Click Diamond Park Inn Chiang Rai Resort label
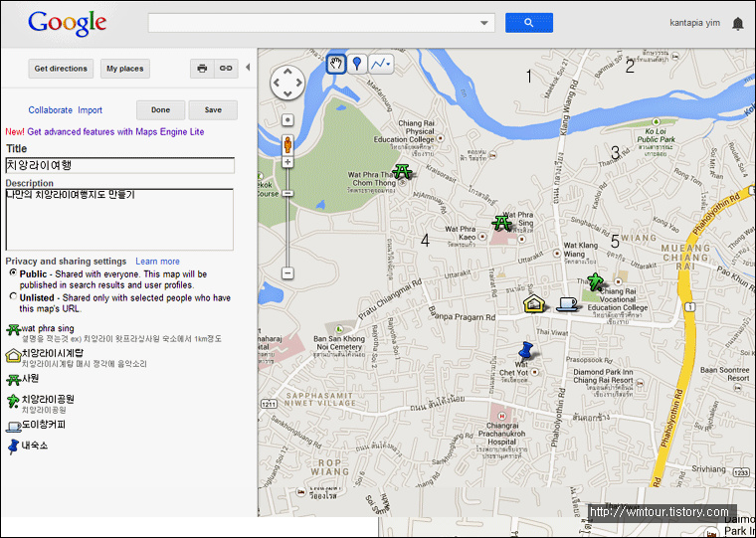Screen dimensions: 756x538 pyautogui.click(x=603, y=376)
